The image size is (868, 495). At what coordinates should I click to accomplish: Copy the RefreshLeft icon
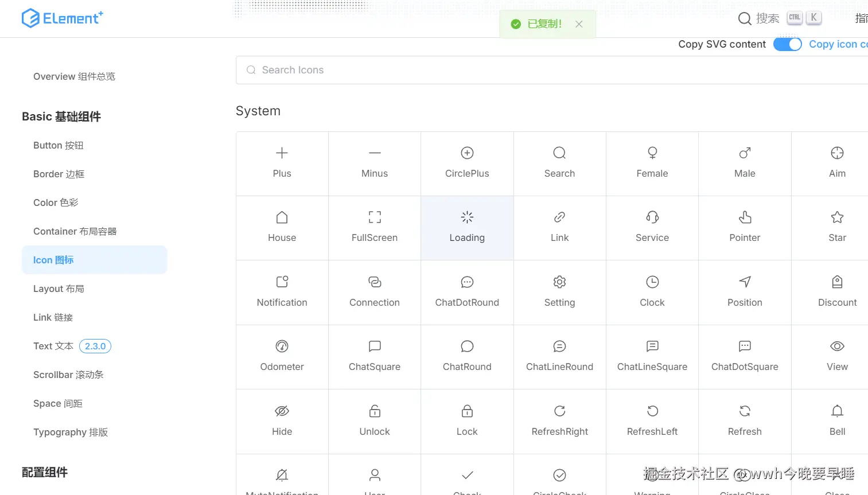pos(652,422)
